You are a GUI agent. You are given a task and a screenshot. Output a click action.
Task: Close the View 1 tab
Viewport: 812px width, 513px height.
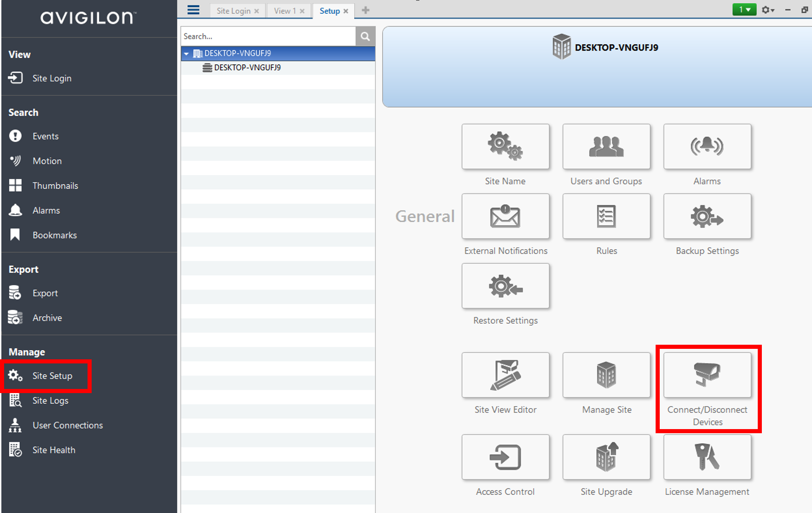click(x=302, y=11)
